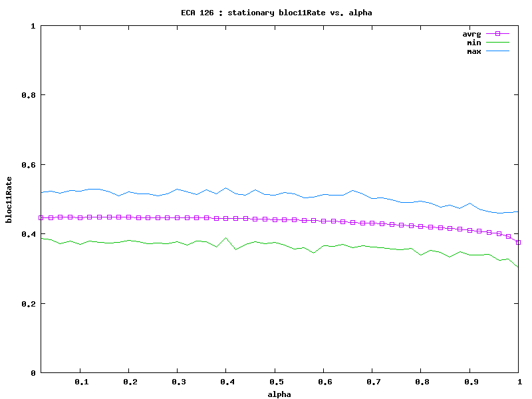Click the 'max' legend label
Viewport: 532px width, 399px height.
click(x=474, y=51)
